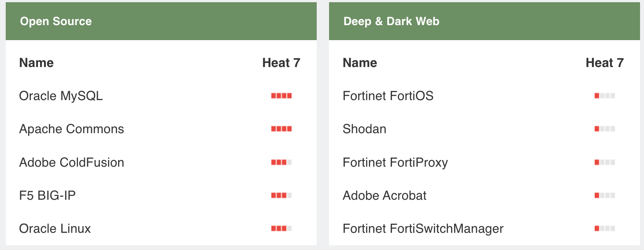This screenshot has width=644, height=250.
Task: Click the Oracle Linux heat bar icon
Action: point(281,228)
